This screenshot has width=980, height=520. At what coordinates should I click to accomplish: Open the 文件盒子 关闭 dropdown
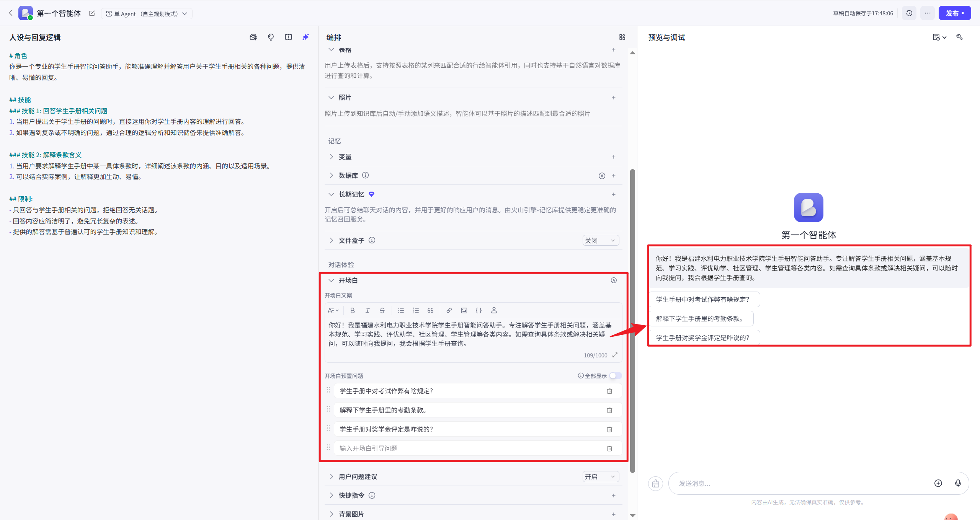600,240
